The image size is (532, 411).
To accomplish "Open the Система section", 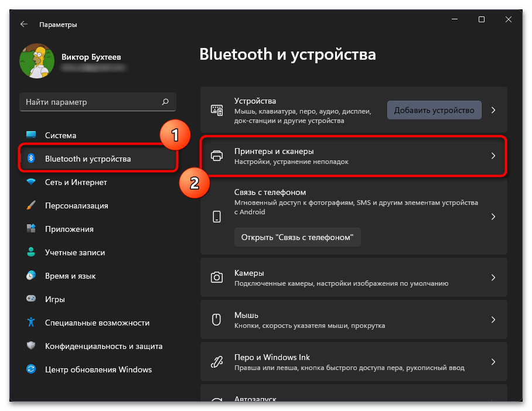I will point(98,135).
